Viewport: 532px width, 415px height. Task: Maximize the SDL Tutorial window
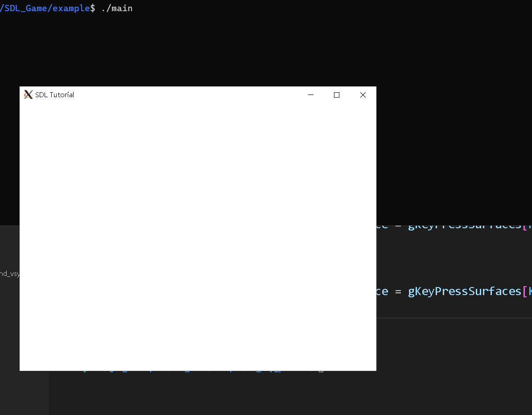point(336,95)
